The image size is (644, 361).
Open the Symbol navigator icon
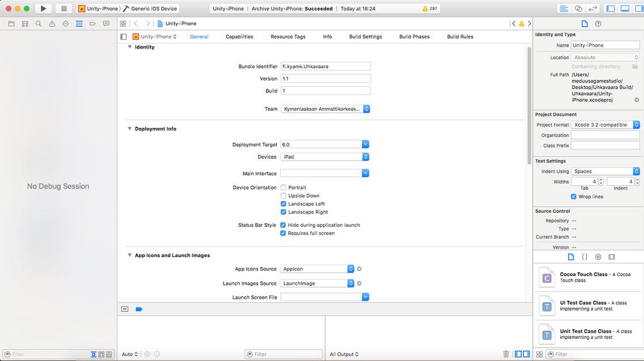coord(25,24)
